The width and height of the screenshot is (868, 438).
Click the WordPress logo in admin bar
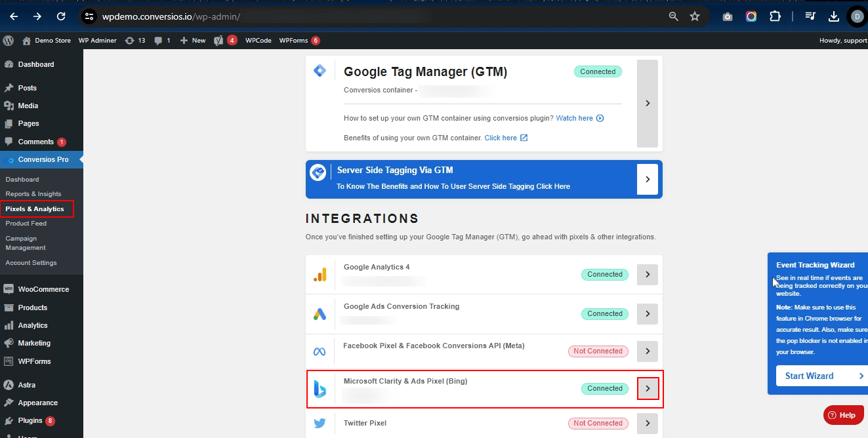click(x=9, y=40)
